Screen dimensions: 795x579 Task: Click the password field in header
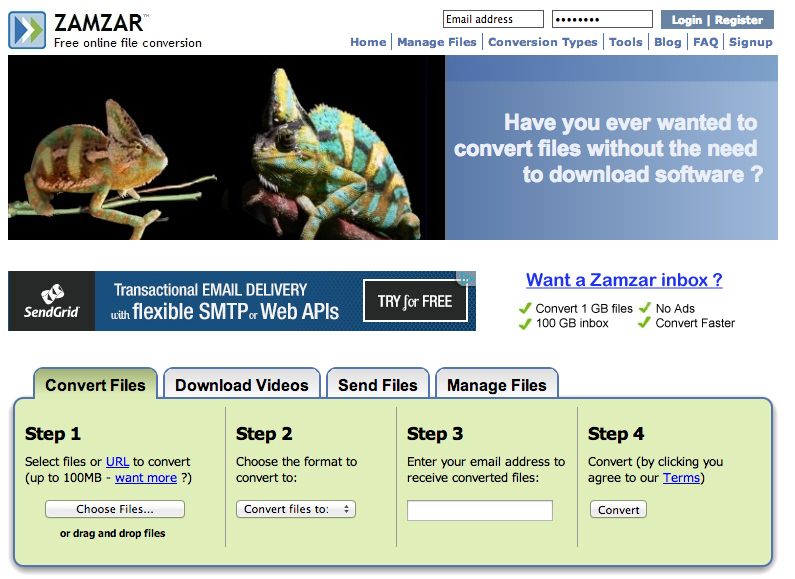[x=601, y=19]
